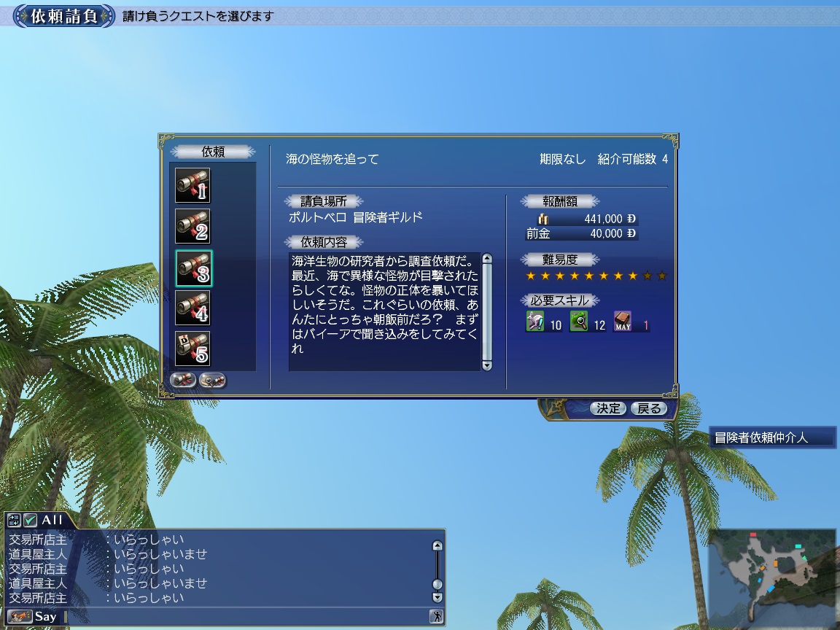This screenshot has width=840, height=630.
Task: Click the chat window switch icon
Action: (14, 520)
